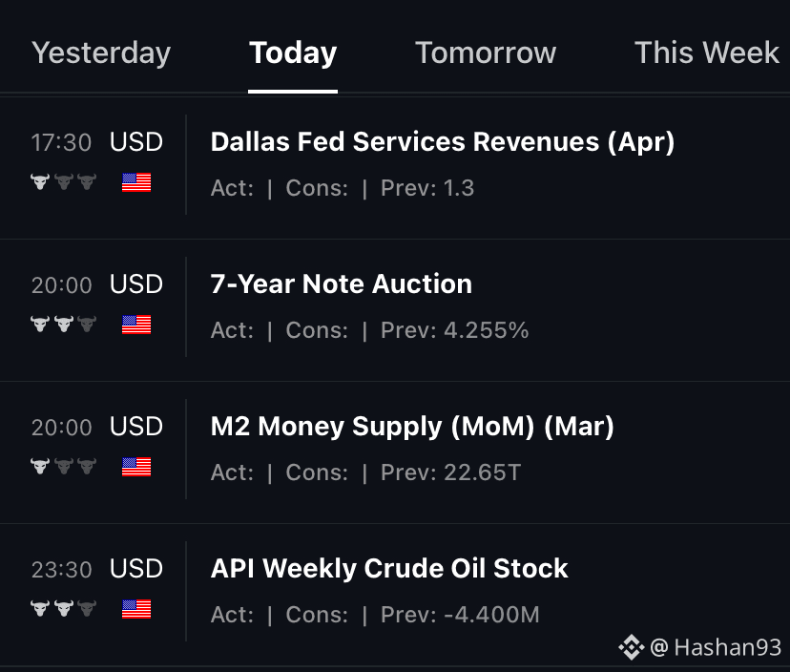790x672 pixels.
Task: Click US flag on API Crude Oil row
Action: [x=136, y=609]
